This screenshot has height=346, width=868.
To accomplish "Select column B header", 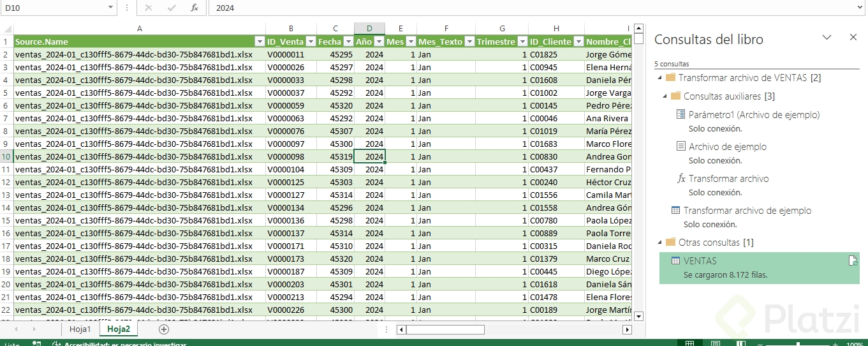I will pos(291,29).
